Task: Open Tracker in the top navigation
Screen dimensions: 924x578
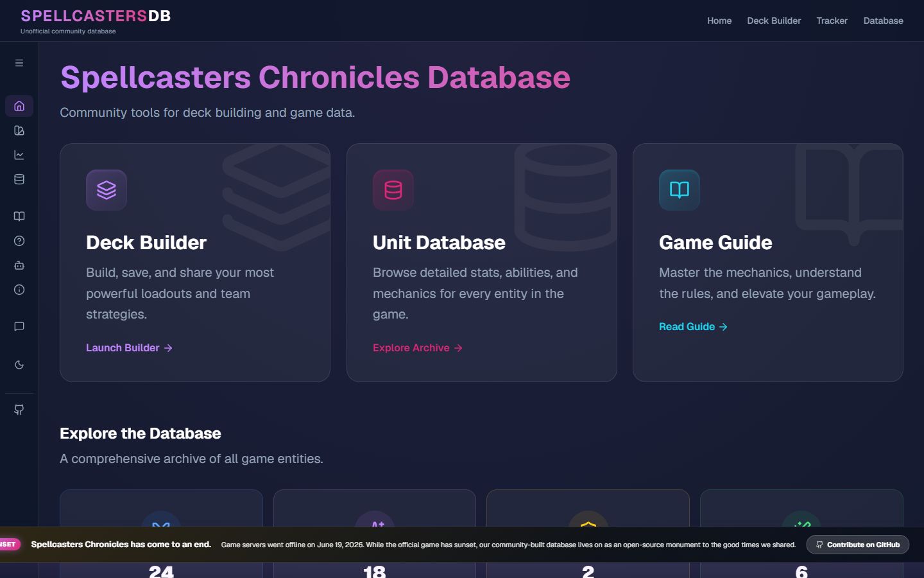Action: [x=832, y=21]
